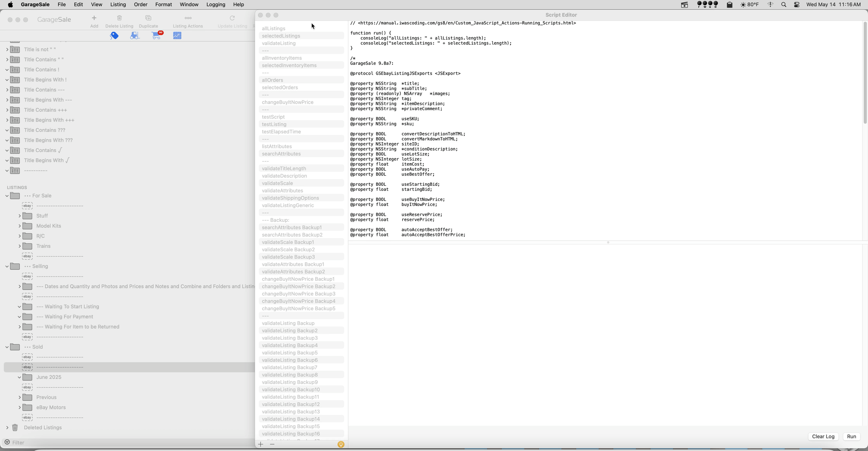
Task: Open the File menu
Action: pos(61,5)
